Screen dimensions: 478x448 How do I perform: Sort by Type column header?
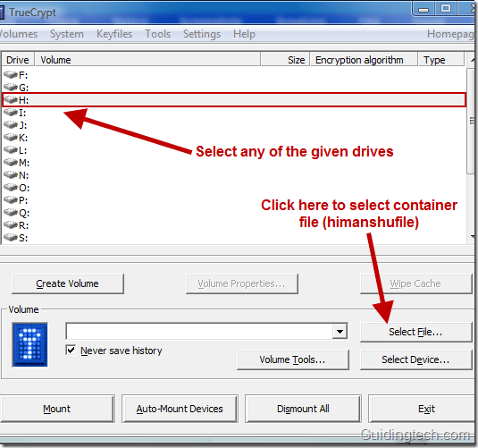(x=441, y=60)
